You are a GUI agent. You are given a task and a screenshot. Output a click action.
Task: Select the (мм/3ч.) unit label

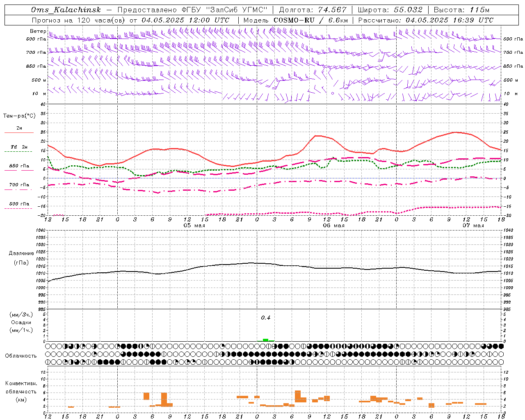(x=21, y=315)
